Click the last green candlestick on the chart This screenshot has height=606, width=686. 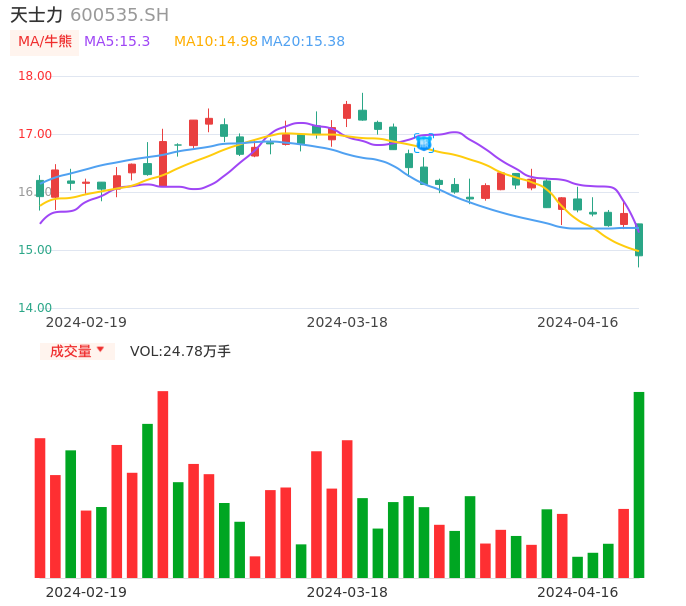639,240
